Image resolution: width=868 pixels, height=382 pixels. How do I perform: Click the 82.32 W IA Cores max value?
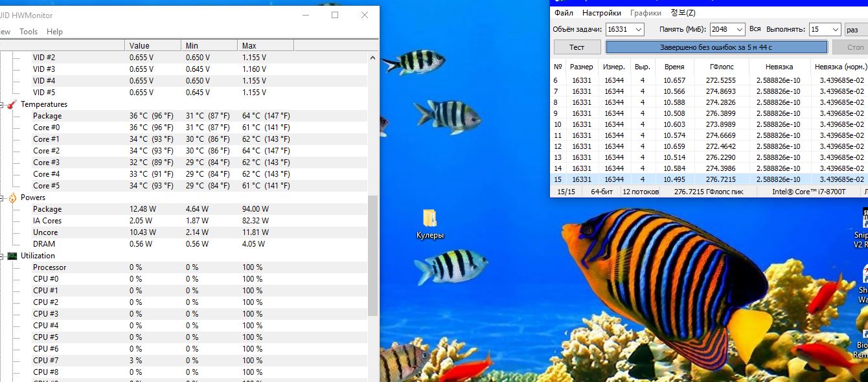[255, 221]
